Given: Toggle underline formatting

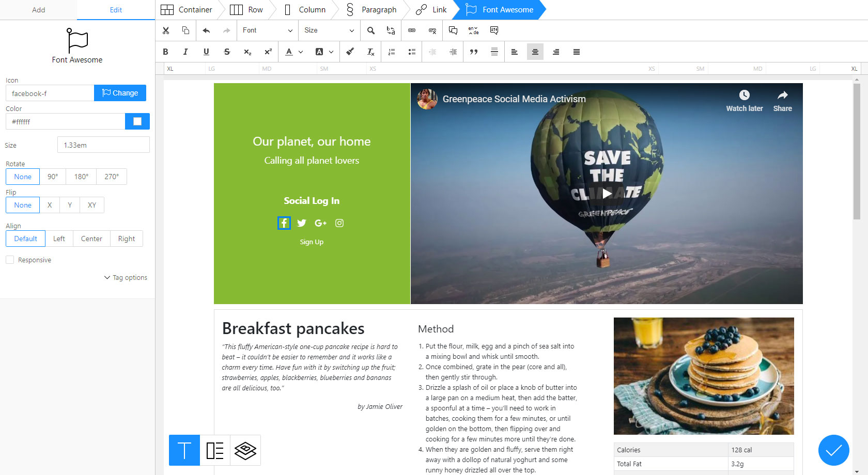Looking at the screenshot, I should coord(206,52).
